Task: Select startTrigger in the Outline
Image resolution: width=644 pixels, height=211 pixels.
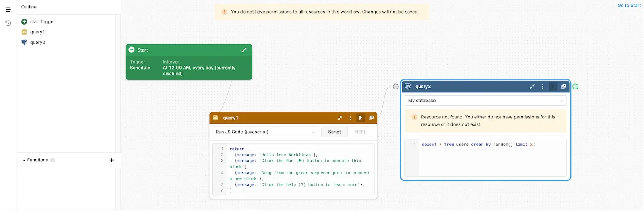Action: [x=42, y=22]
